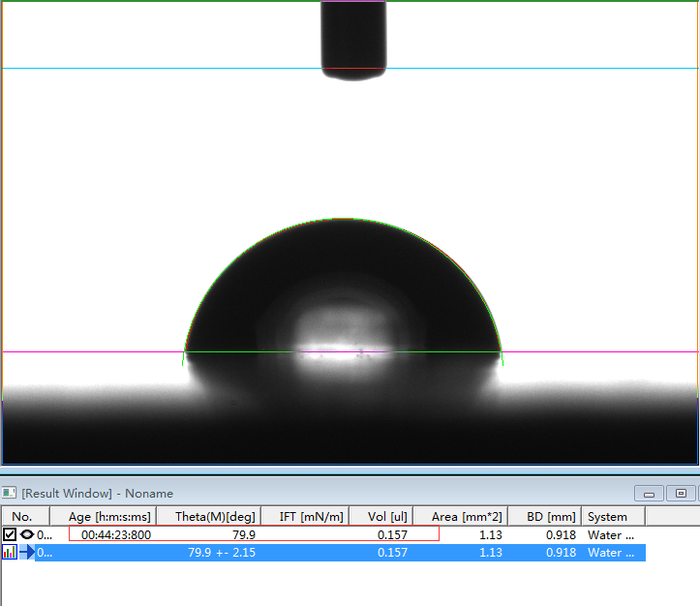Click the droplet apex on the image
Viewport: 700px width, 606px height.
pyautogui.click(x=344, y=220)
